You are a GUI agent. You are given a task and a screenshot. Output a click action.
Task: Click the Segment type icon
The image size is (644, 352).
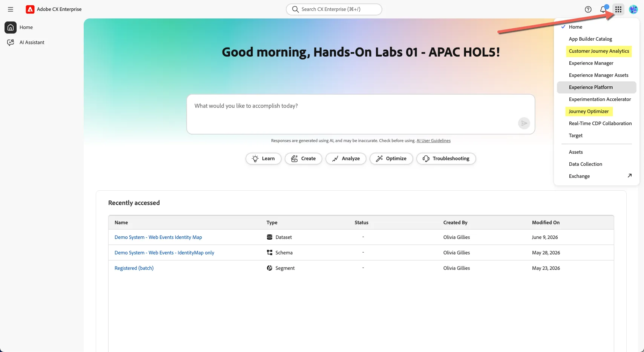(270, 268)
